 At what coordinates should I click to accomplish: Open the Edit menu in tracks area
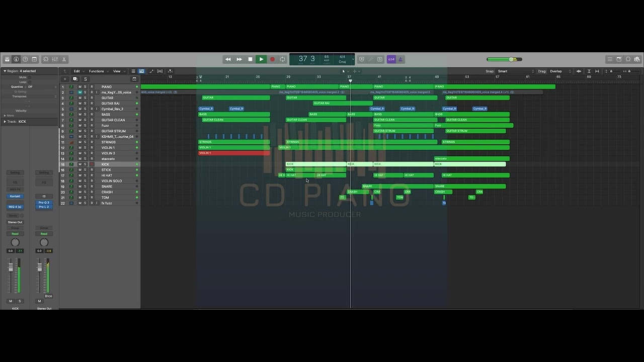(78, 71)
